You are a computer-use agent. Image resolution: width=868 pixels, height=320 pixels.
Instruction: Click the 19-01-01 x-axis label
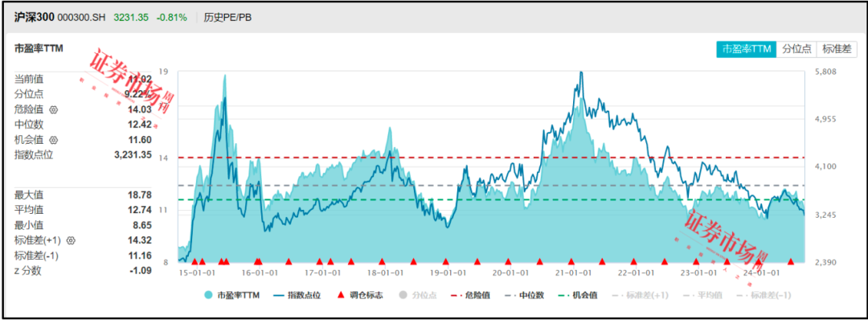coord(448,273)
